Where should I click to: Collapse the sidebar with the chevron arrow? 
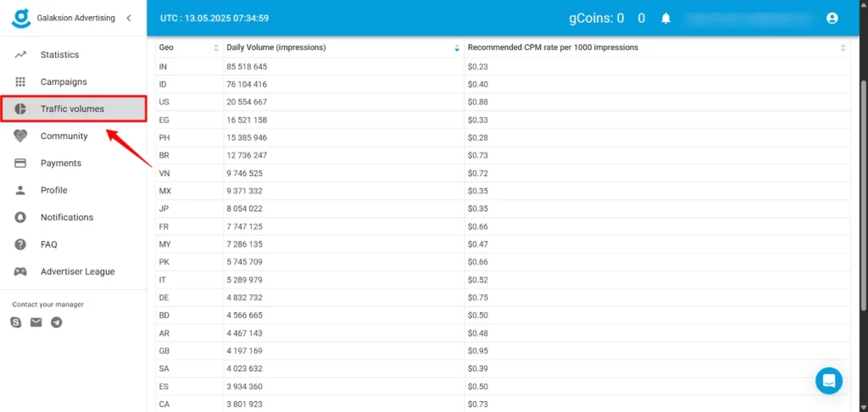click(x=128, y=18)
